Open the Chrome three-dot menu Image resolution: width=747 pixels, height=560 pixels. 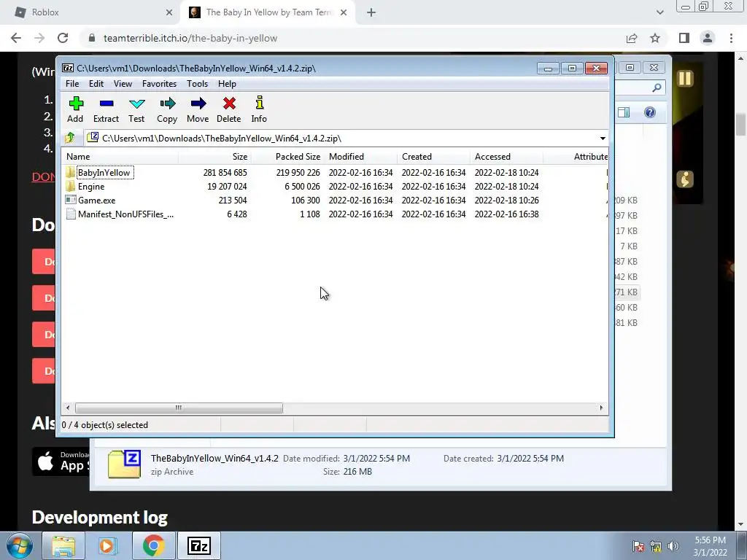[x=731, y=38]
